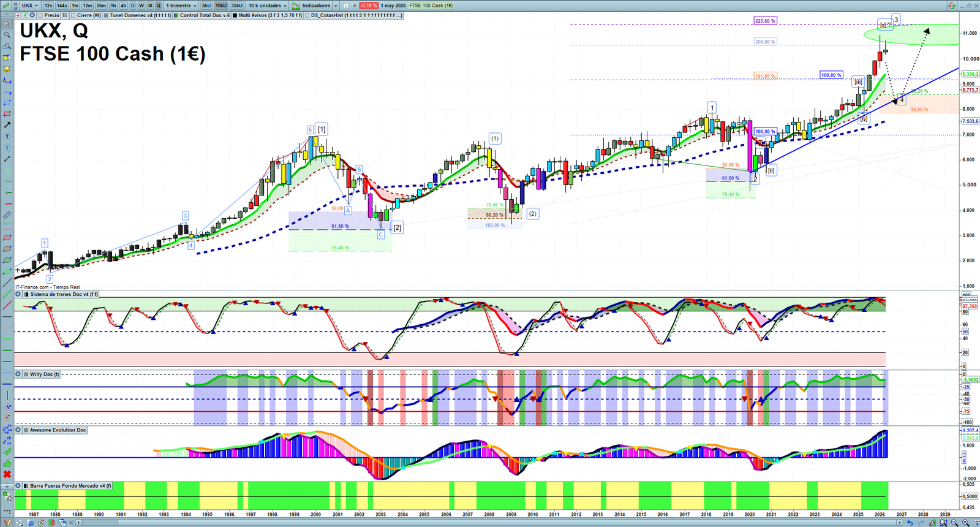Toggle Willy Doc indicator checkbox

click(26, 374)
